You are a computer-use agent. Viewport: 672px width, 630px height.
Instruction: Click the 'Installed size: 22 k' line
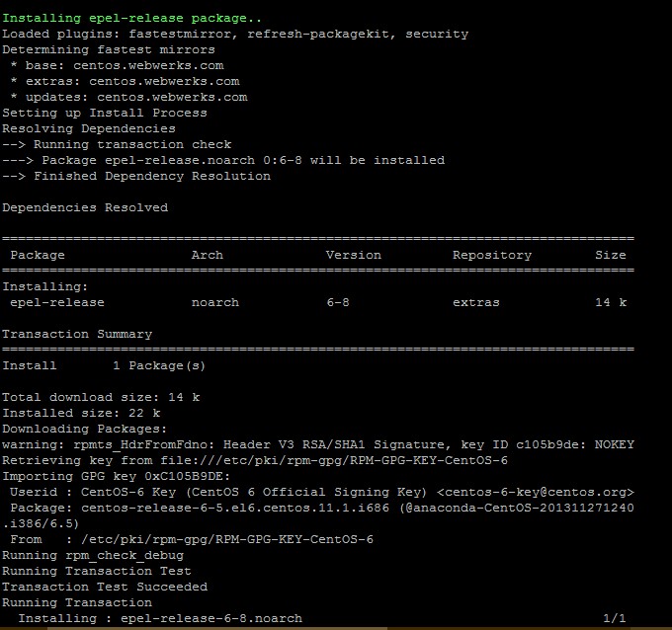click(x=81, y=414)
